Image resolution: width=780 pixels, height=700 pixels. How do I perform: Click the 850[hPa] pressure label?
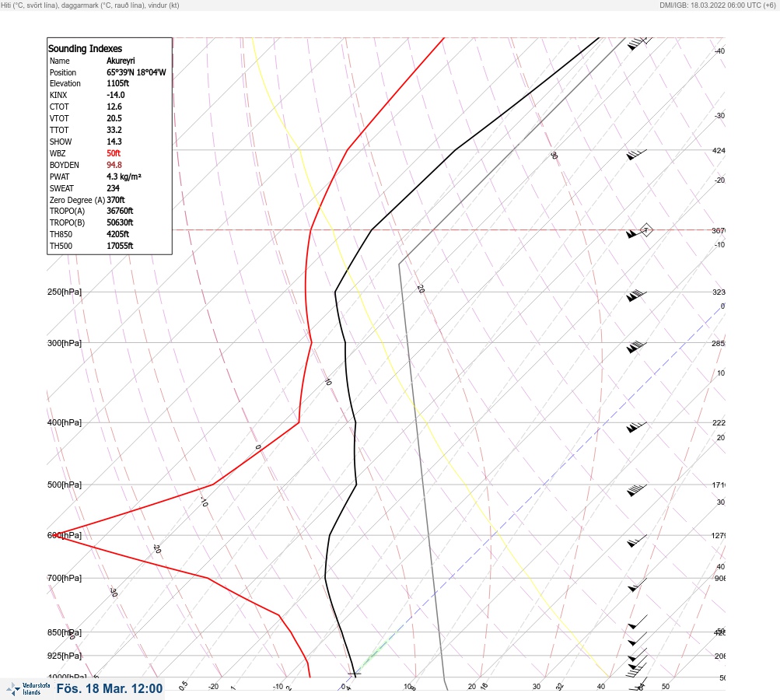(x=65, y=632)
